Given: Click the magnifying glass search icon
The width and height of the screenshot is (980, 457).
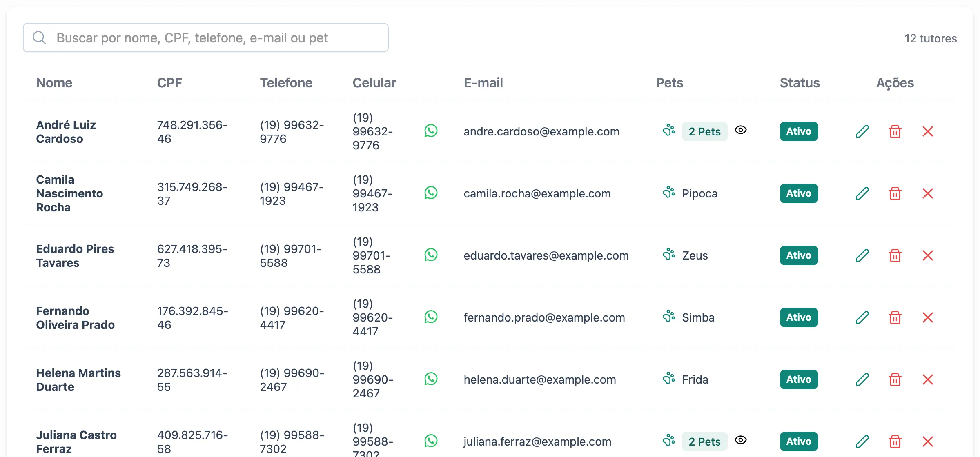Looking at the screenshot, I should pyautogui.click(x=39, y=38).
